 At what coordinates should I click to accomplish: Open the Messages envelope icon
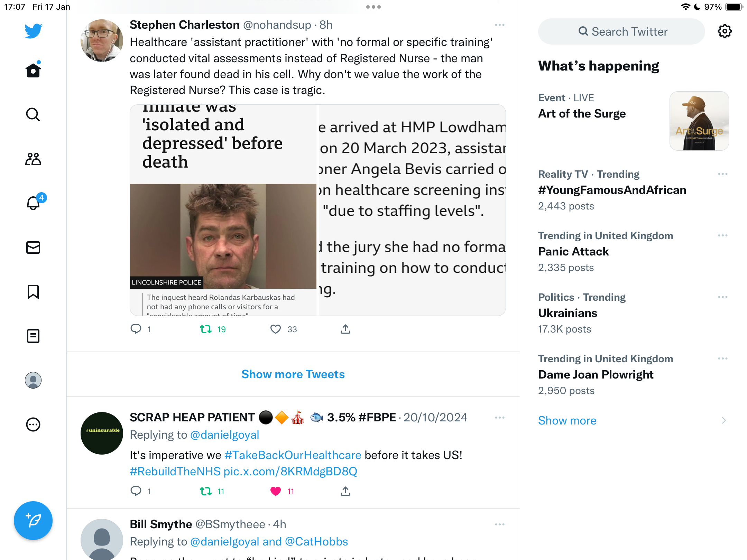[x=33, y=248]
